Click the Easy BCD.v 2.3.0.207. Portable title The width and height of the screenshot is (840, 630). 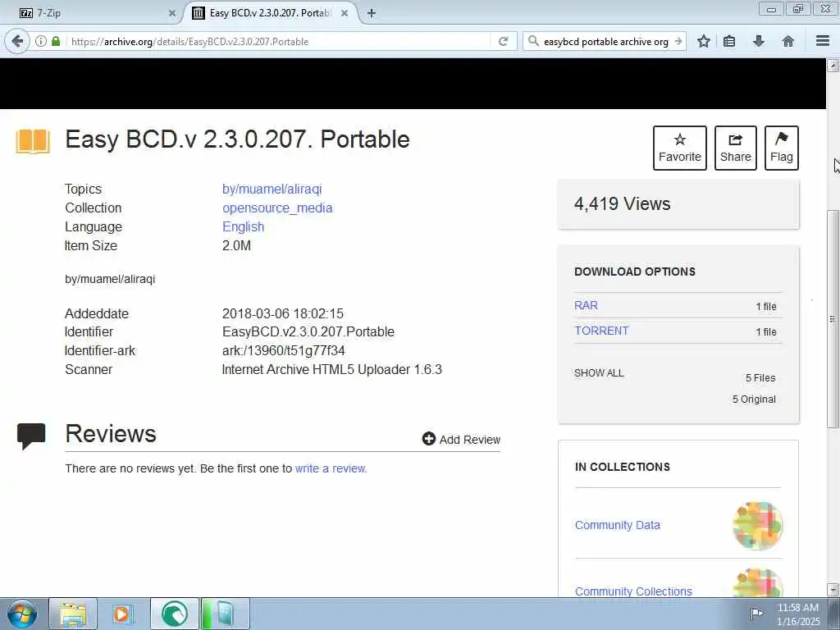tap(237, 139)
